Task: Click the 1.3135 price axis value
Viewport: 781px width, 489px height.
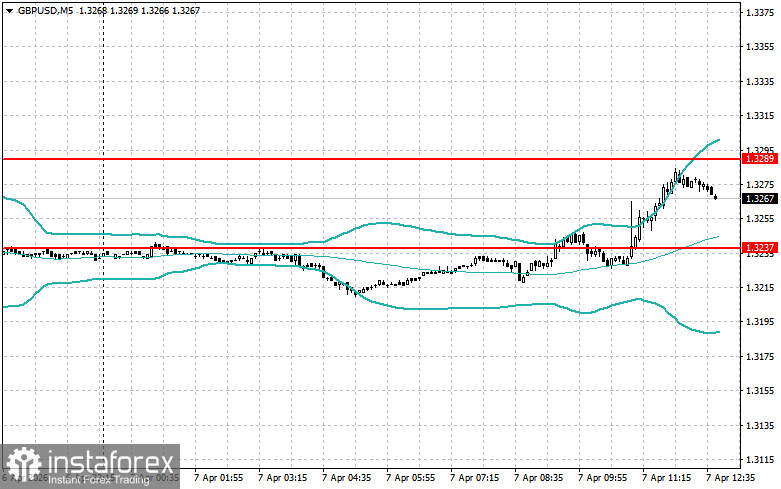Action: pos(760,425)
